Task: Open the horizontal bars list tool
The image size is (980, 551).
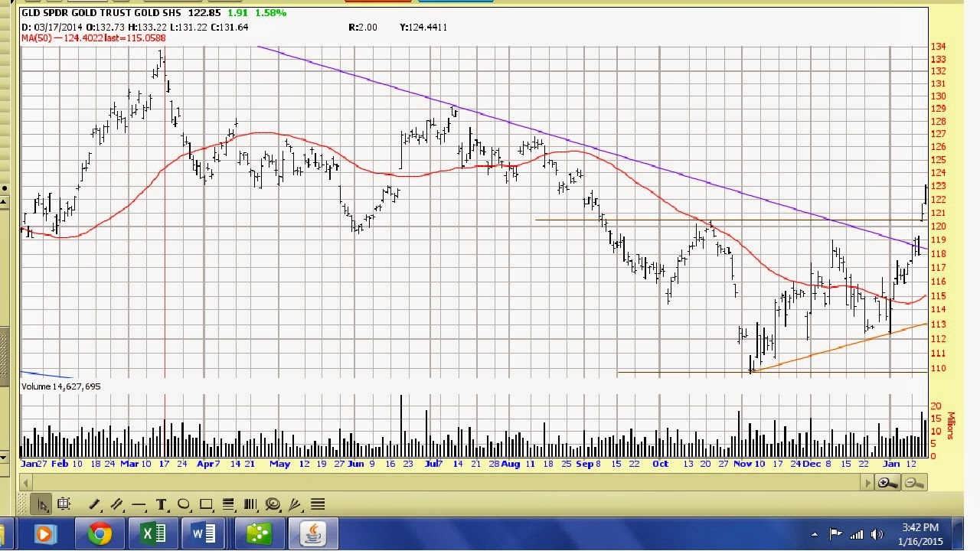Action: click(318, 504)
